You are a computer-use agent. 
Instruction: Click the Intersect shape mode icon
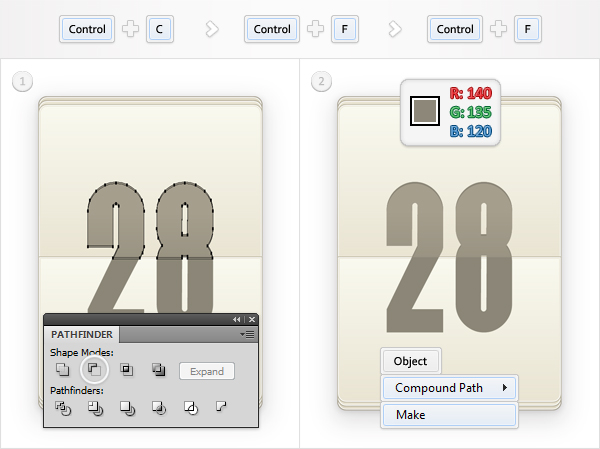127,370
